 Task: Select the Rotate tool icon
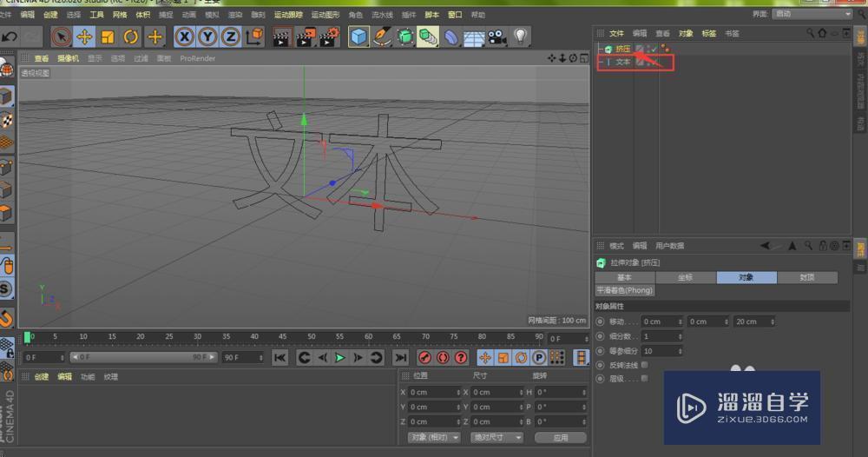click(131, 36)
